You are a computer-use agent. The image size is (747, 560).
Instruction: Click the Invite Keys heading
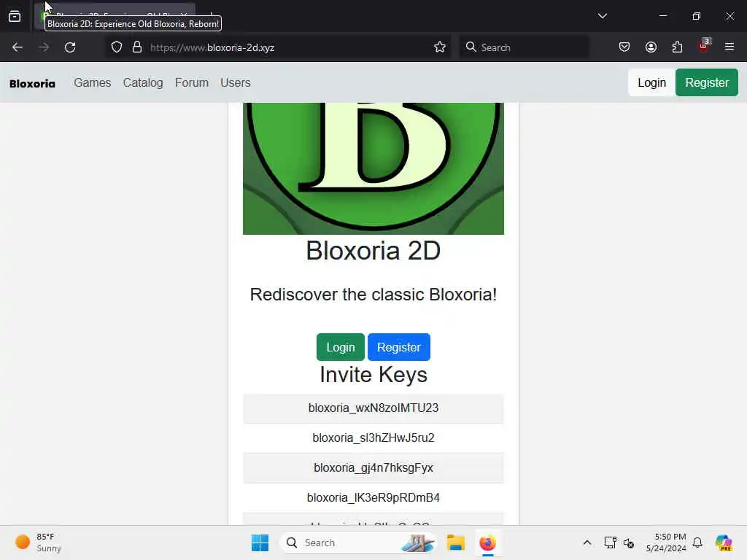point(373,375)
